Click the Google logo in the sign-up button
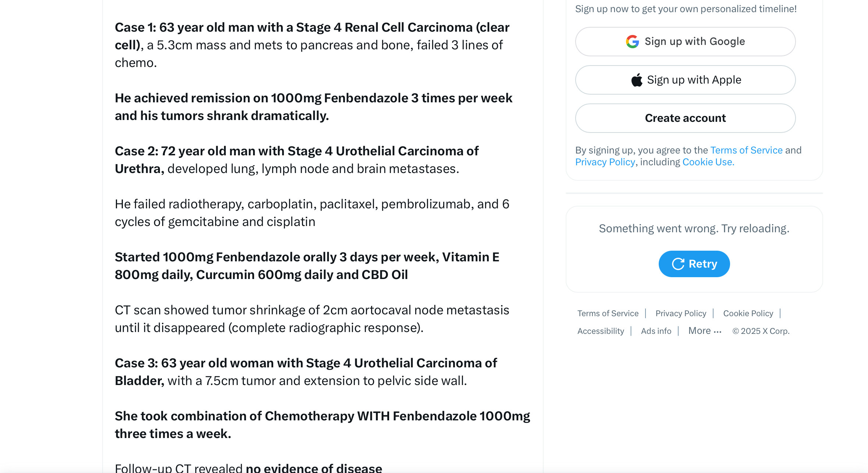The height and width of the screenshot is (473, 868). click(x=632, y=42)
